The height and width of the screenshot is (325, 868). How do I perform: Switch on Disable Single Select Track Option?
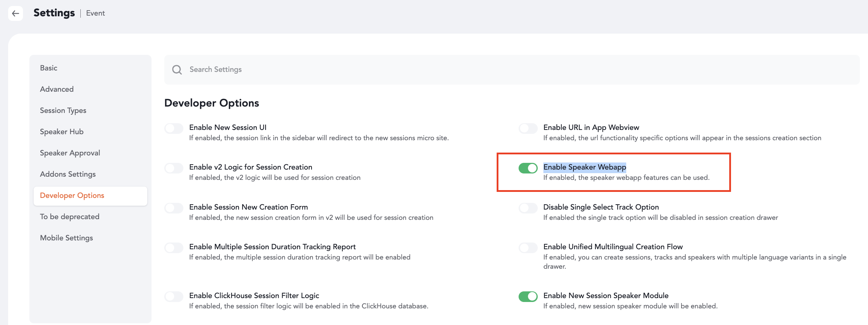(528, 208)
